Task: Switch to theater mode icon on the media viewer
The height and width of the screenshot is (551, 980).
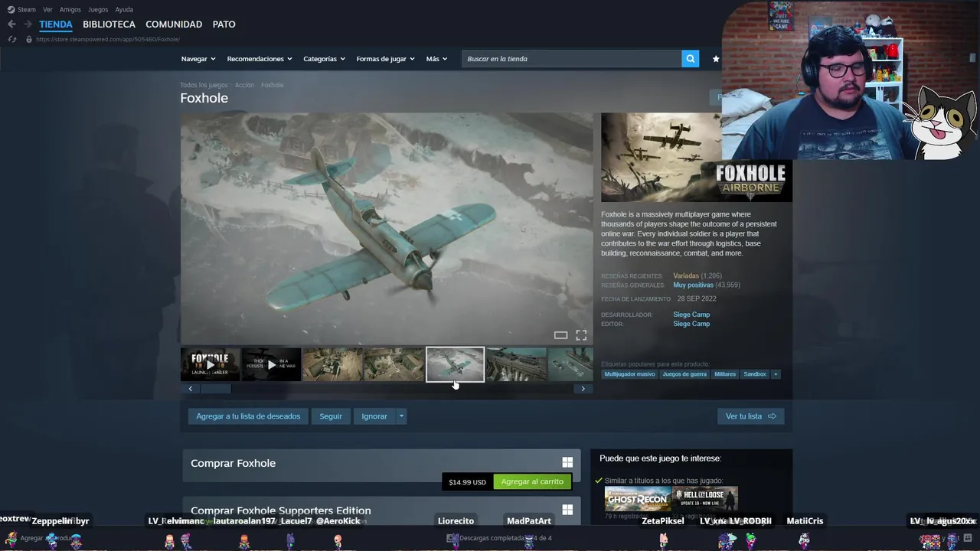Action: [560, 335]
